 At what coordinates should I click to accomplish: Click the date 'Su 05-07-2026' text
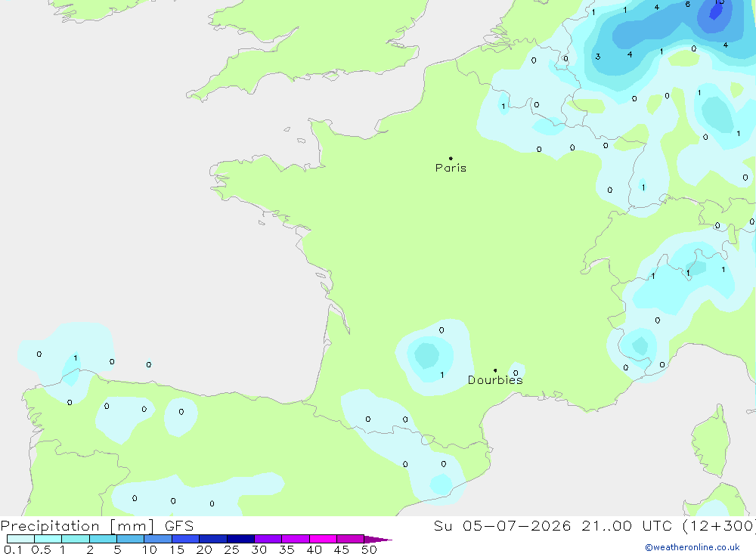pos(502,526)
